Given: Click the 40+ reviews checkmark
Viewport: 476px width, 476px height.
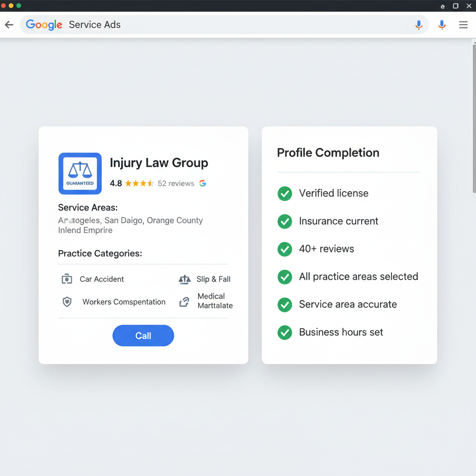Looking at the screenshot, I should [285, 249].
